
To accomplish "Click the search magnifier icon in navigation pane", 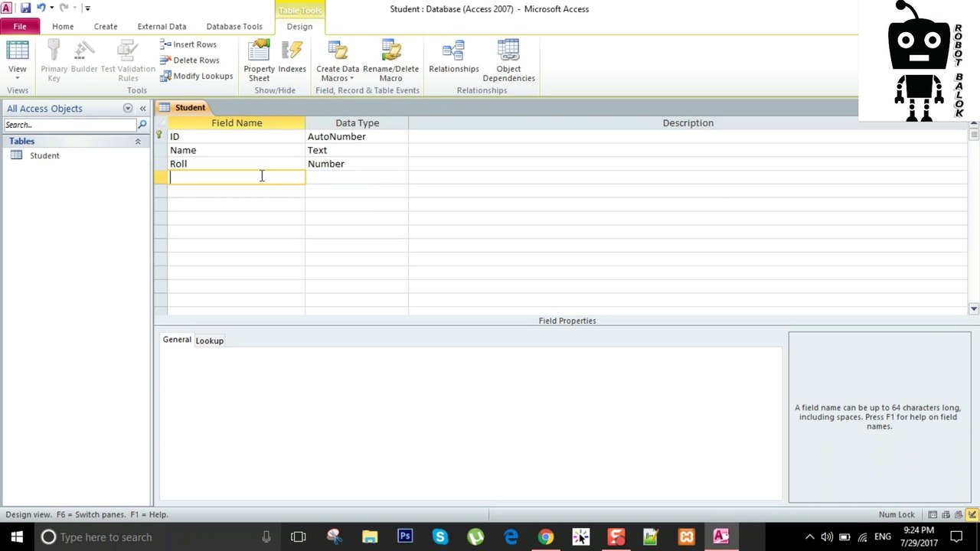I will pos(142,125).
